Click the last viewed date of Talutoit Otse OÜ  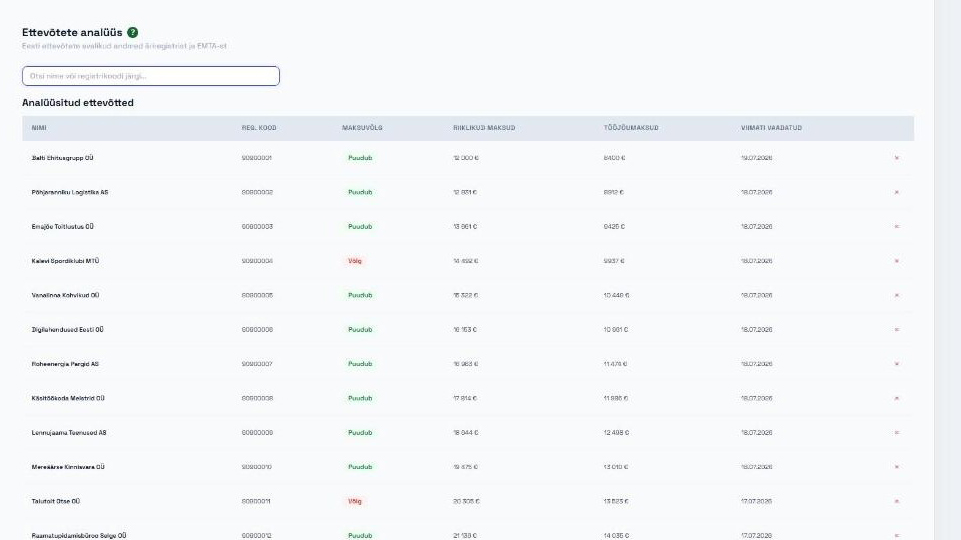[x=756, y=501]
